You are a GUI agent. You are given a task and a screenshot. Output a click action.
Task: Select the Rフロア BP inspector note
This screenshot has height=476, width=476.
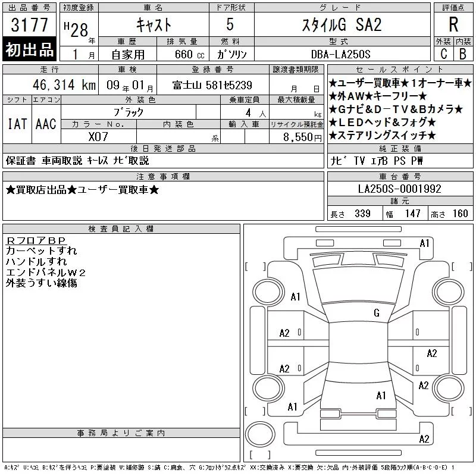36,240
